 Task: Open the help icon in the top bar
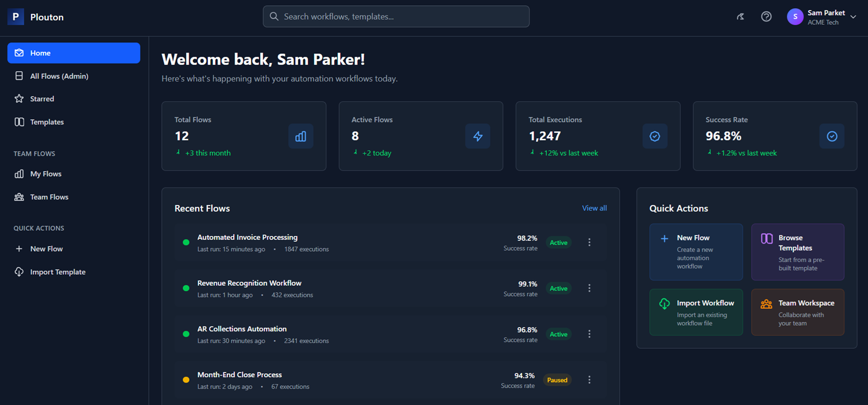pyautogui.click(x=766, y=16)
